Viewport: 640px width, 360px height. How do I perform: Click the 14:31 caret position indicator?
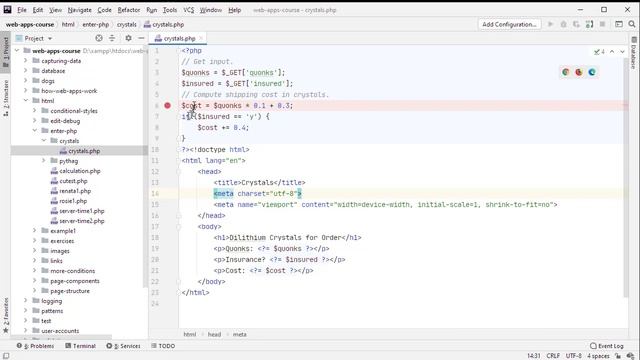click(533, 356)
